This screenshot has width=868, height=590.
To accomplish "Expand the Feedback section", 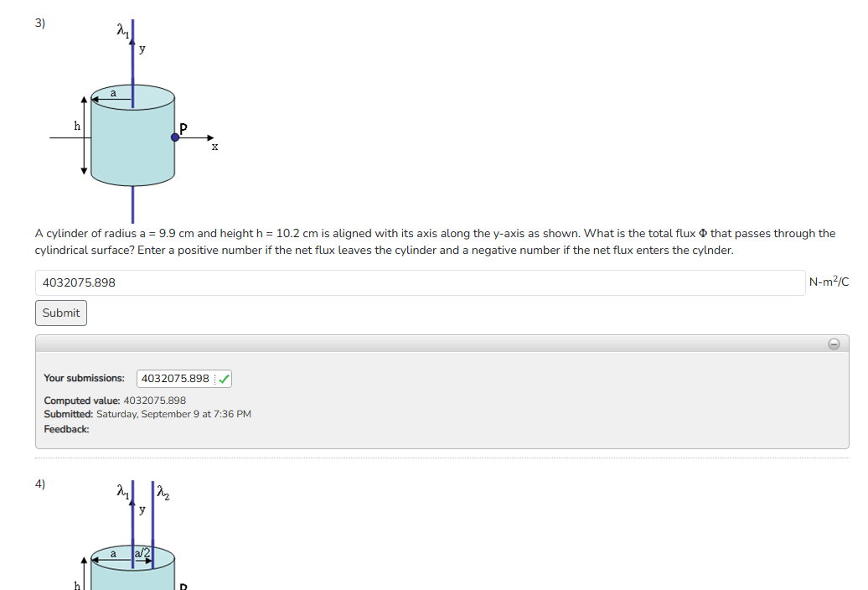I will [x=65, y=429].
